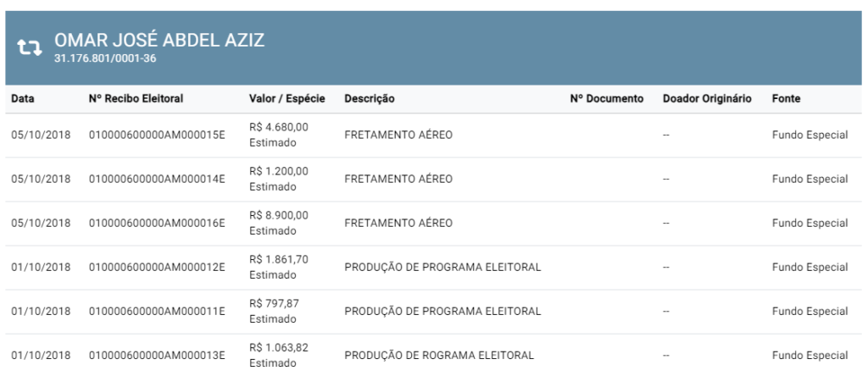Click the Doador Originário column header
This screenshot has width=868, height=376.
[707, 99]
